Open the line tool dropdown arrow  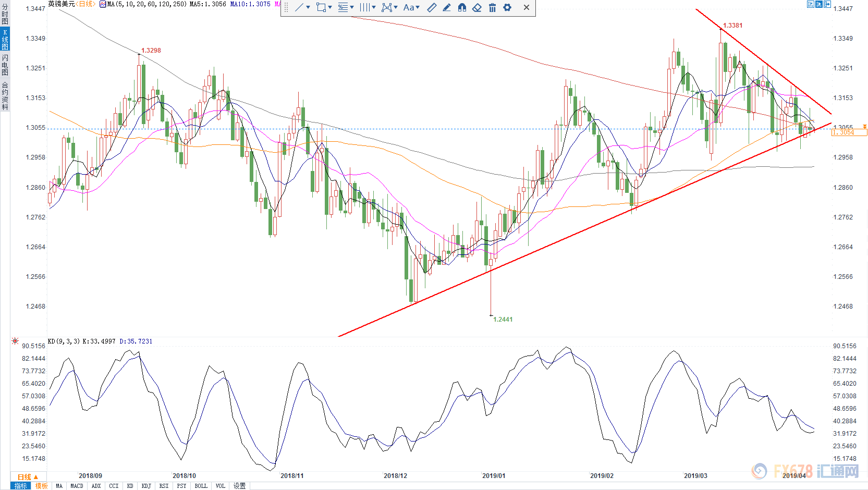point(308,7)
